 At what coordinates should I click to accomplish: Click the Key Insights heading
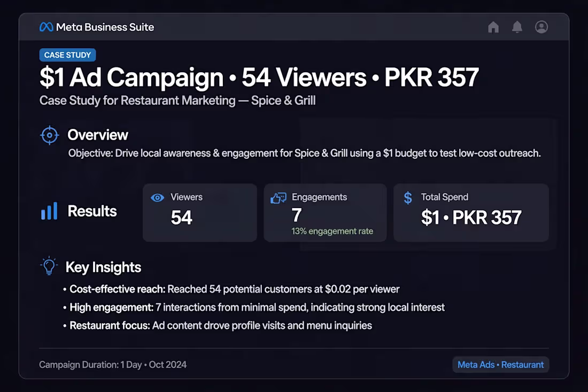104,267
